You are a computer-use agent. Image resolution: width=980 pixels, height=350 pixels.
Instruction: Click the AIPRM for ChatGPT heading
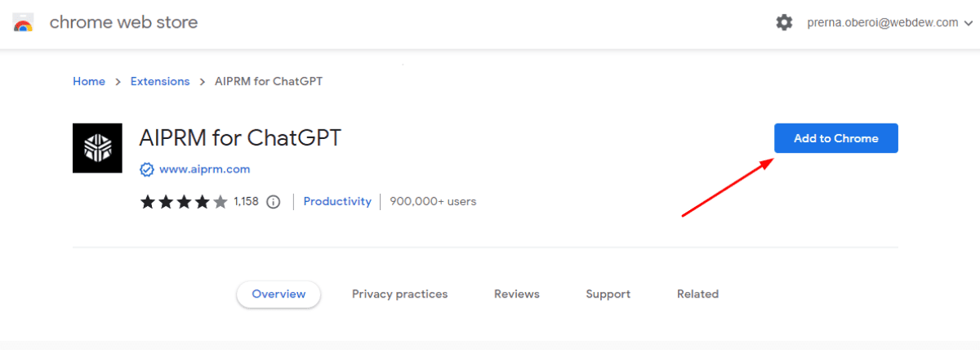[240, 138]
